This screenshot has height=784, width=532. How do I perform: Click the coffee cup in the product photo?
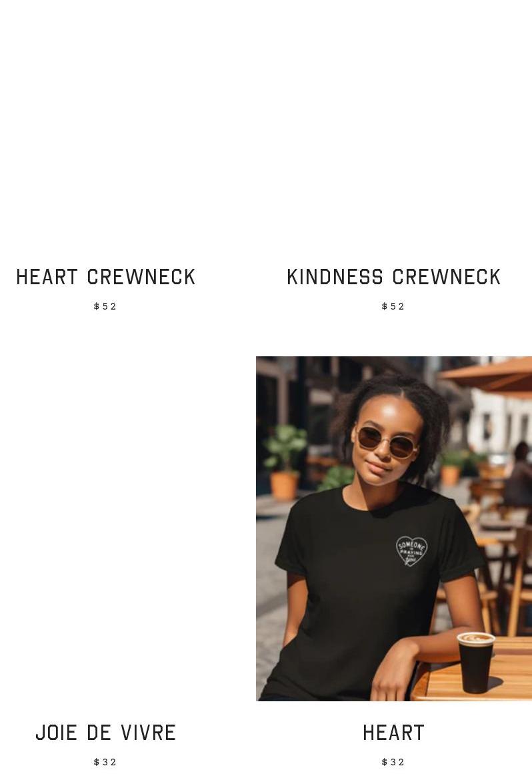coord(475,662)
